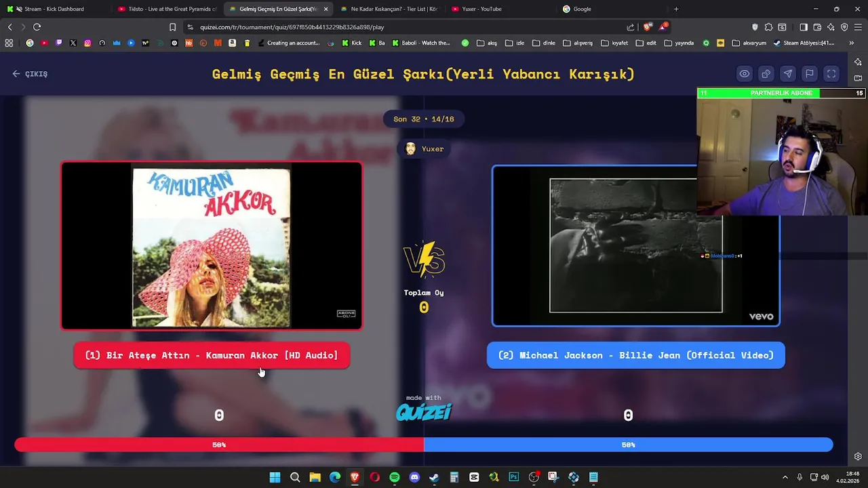Expand the dinle bookmarks folder

point(544,43)
